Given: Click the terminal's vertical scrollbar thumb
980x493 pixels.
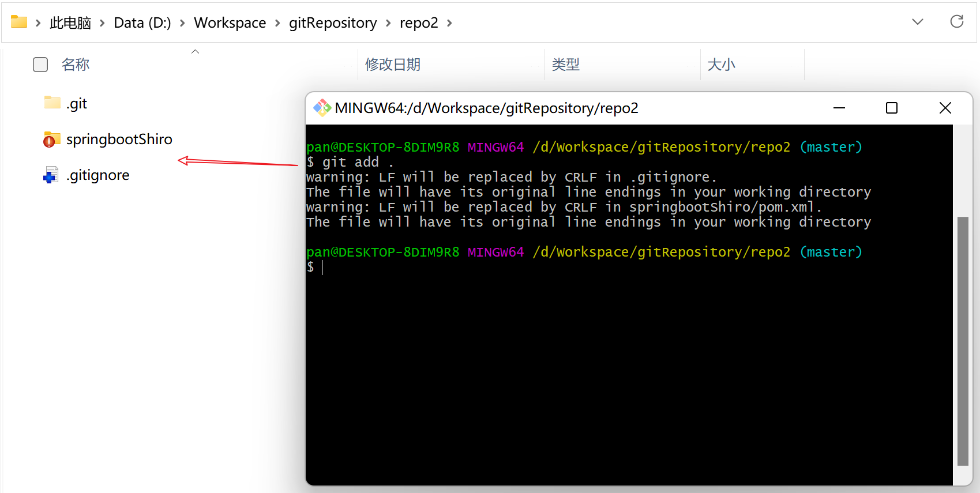Looking at the screenshot, I should point(962,340).
